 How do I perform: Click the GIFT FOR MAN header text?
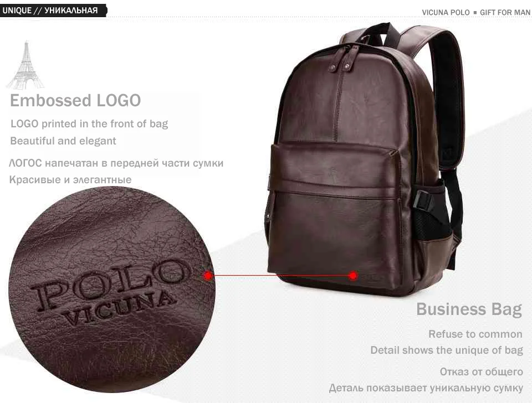(x=505, y=13)
